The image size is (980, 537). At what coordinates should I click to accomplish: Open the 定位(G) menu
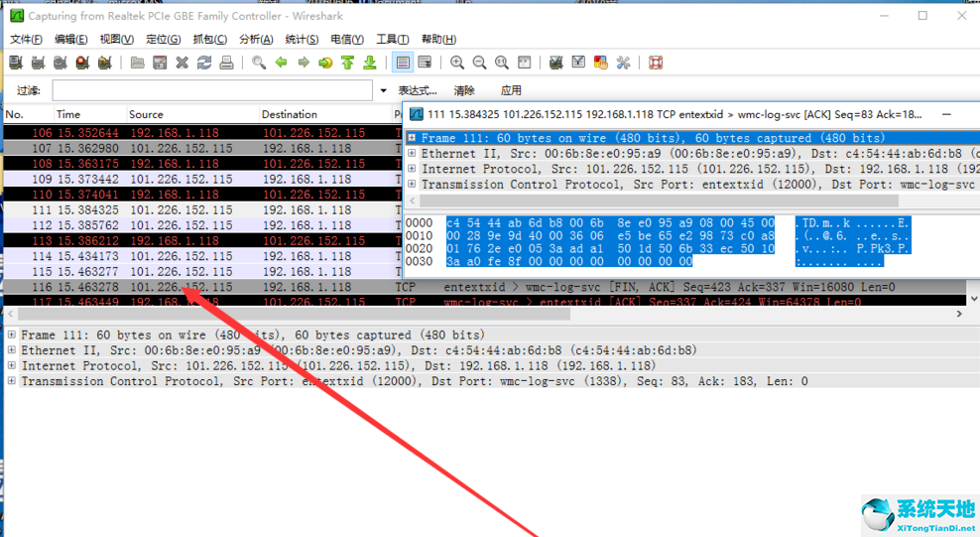(x=163, y=40)
